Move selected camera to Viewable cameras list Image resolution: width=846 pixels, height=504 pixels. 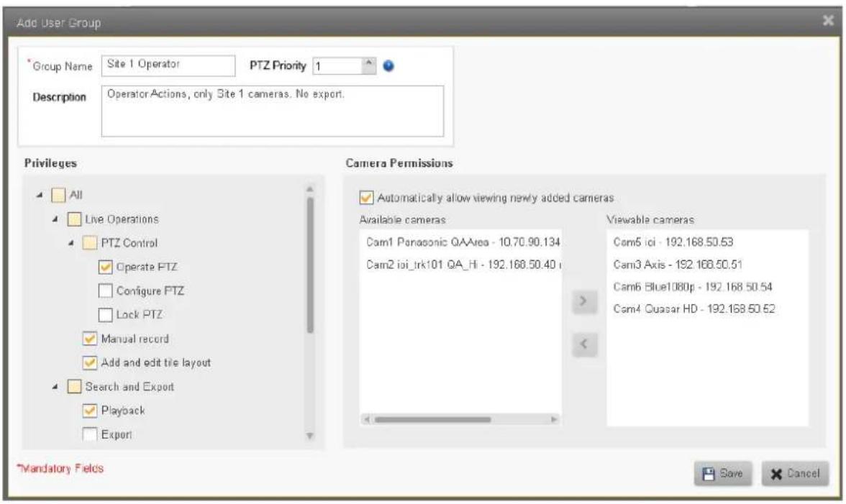click(584, 301)
